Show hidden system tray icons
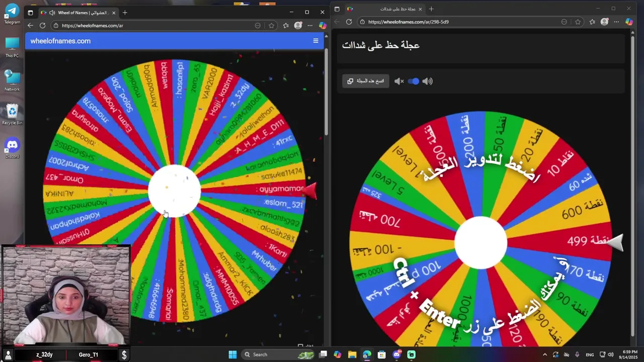644x362 pixels. click(545, 354)
